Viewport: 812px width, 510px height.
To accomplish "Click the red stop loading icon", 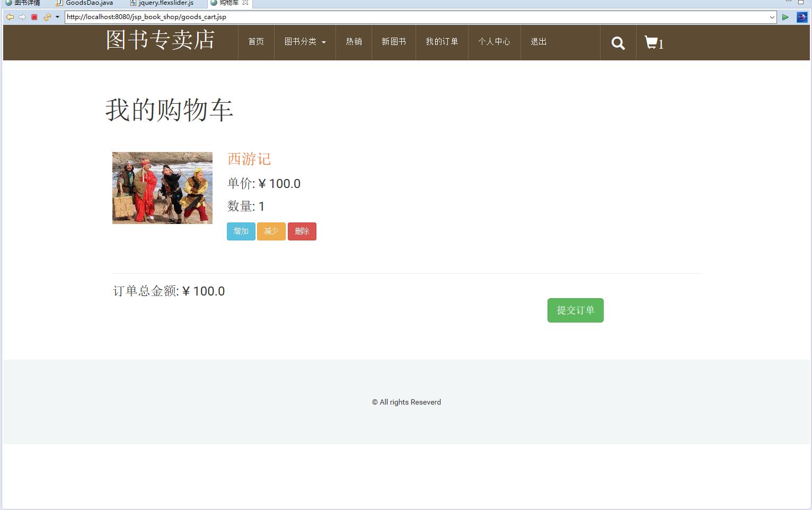I will [x=34, y=17].
